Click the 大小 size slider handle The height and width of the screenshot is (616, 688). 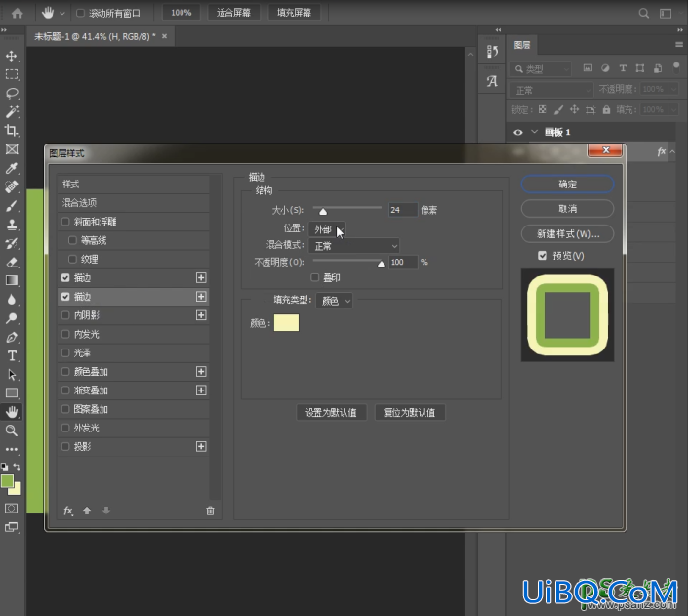point(323,212)
